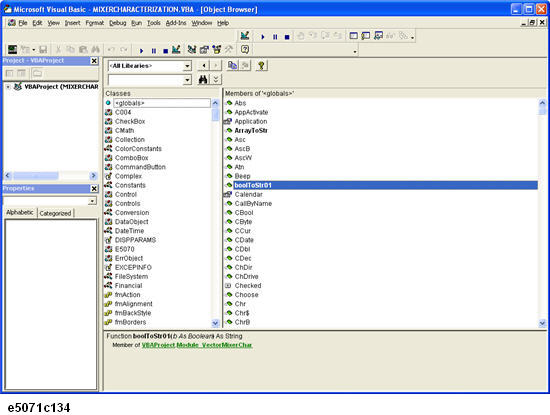Open Watch Window icon on debug toolbar
The image size is (550, 415).
click(x=378, y=36)
